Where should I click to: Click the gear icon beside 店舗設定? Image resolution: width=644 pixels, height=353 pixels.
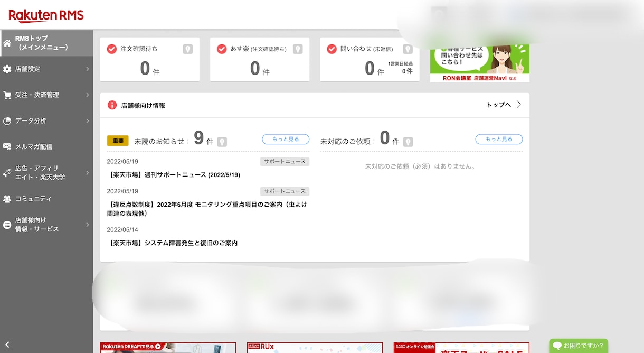pos(7,69)
